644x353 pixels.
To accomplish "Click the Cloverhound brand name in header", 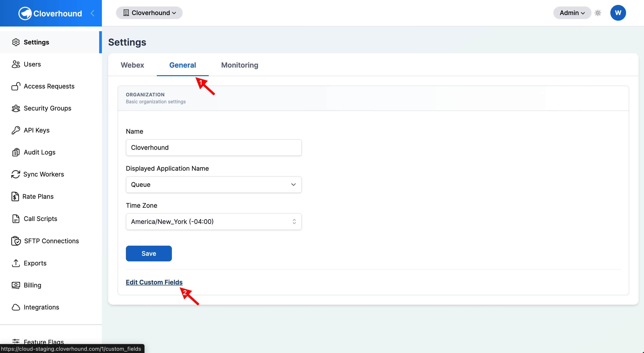I will [57, 13].
